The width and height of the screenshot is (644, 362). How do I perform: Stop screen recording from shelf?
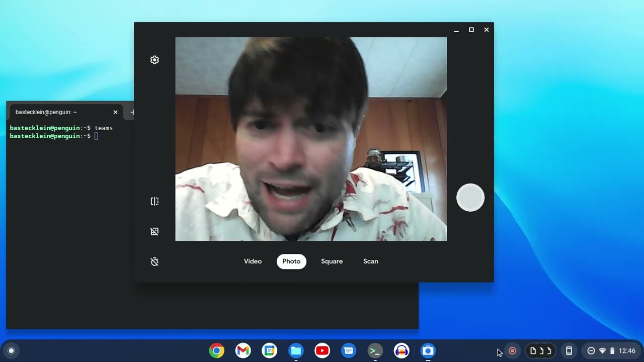tap(512, 351)
